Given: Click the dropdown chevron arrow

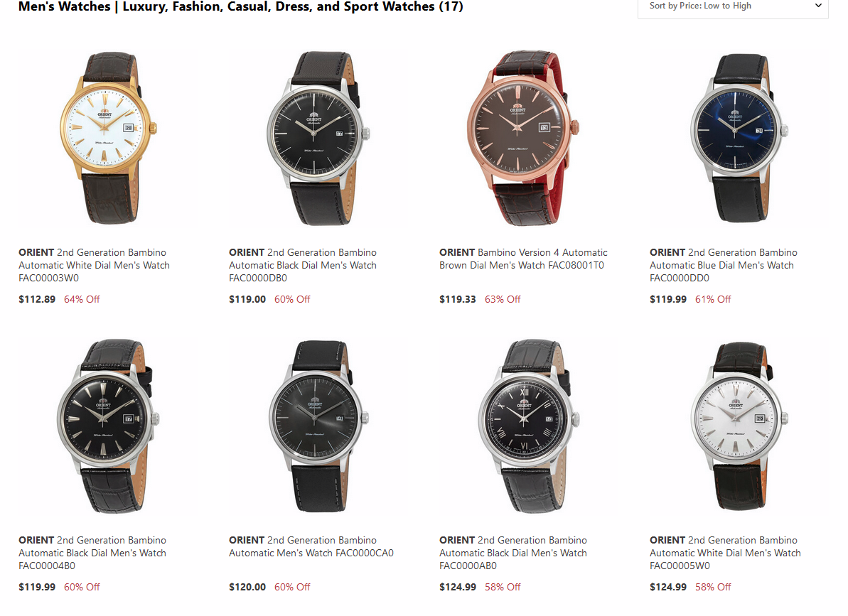Looking at the screenshot, I should 818,6.
